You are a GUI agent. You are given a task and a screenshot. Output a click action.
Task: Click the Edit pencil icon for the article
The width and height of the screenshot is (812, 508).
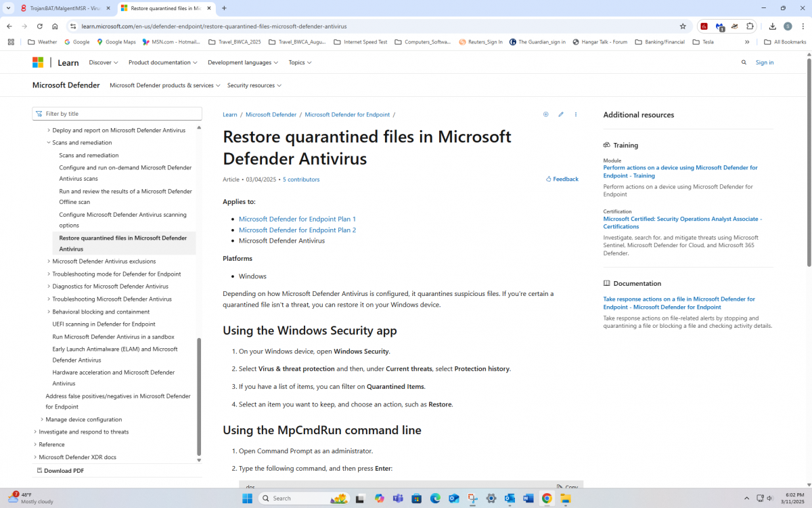(x=561, y=114)
